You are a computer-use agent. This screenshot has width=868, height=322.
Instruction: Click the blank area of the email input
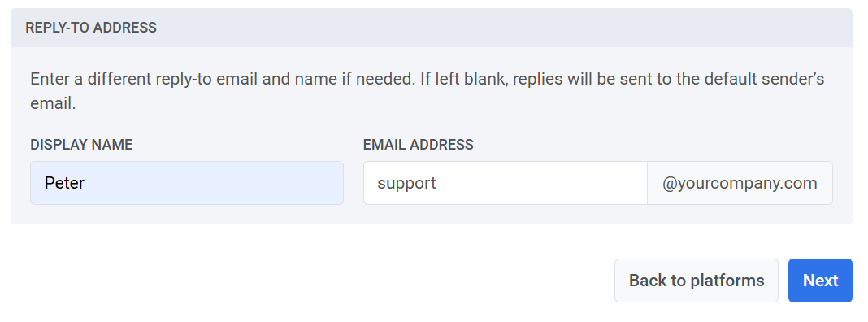point(543,183)
